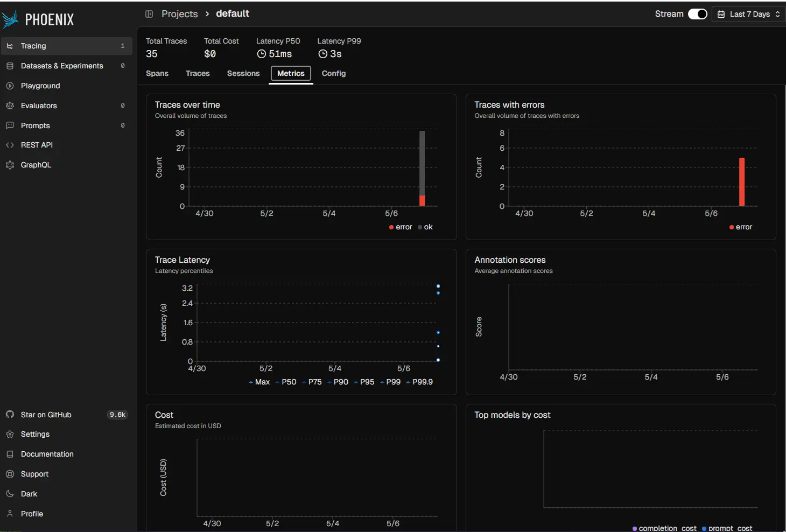
Task: Toggle the P90 series in Trace Latency legend
Action: point(338,382)
